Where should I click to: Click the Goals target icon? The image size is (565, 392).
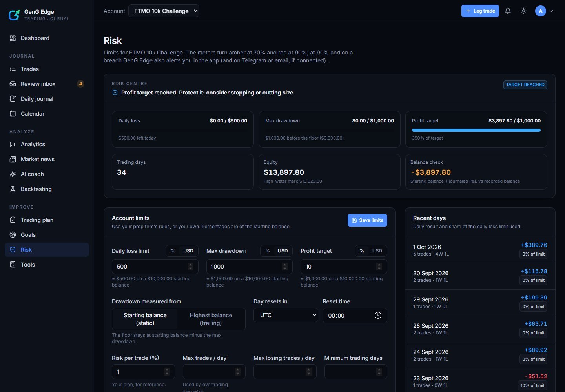(x=13, y=235)
